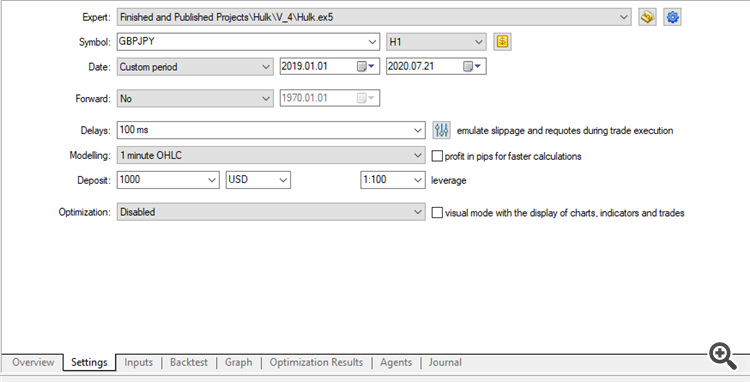Expand the Delays 100 ms dropdown

[418, 130]
